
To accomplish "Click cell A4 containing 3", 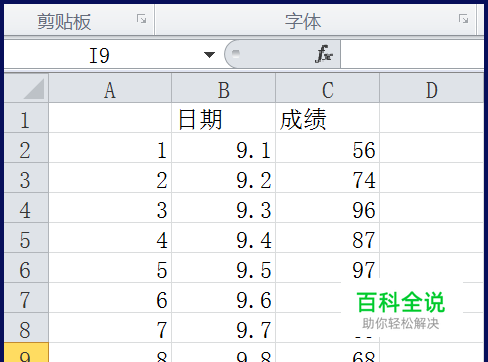I will point(110,208).
